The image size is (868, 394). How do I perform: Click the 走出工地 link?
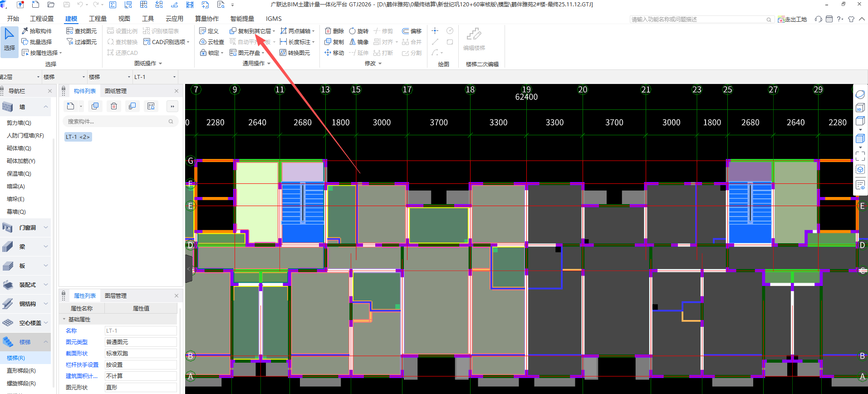point(792,19)
